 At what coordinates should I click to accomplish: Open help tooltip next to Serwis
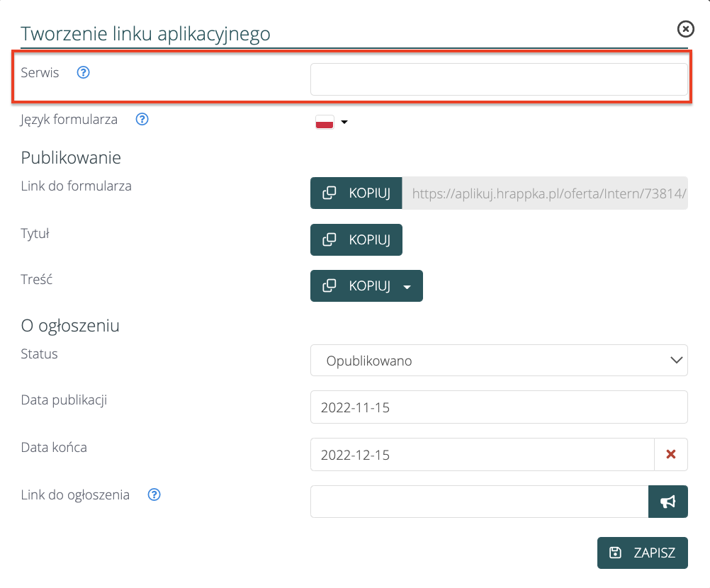click(x=84, y=72)
